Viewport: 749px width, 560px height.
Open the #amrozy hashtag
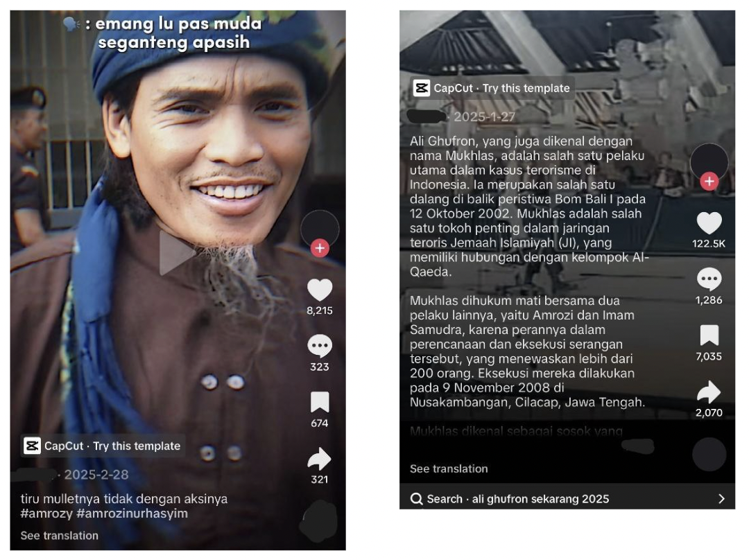tap(46, 514)
